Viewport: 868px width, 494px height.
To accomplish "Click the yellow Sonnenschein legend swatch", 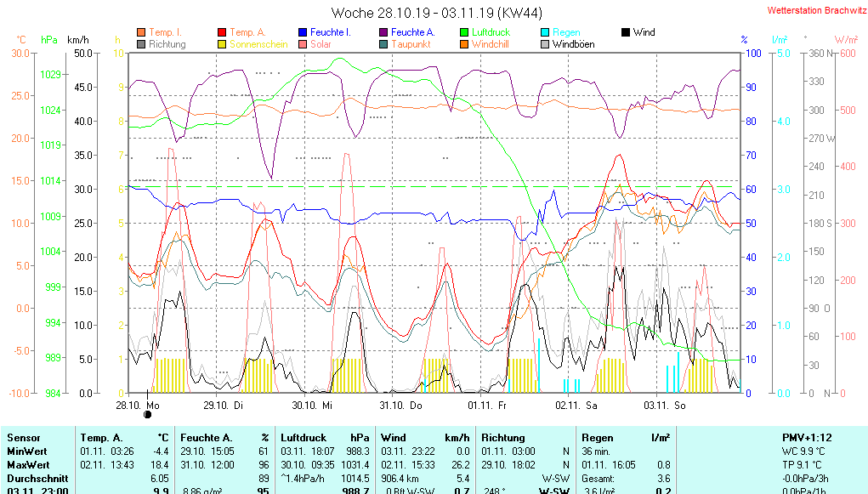I will click(x=223, y=44).
